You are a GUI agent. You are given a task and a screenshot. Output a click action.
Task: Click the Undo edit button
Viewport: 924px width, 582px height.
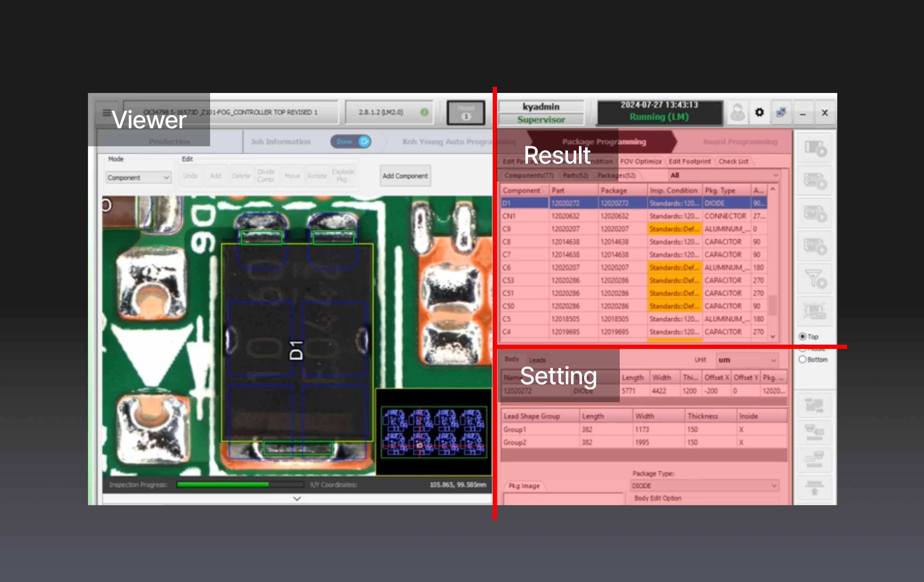[x=190, y=176]
